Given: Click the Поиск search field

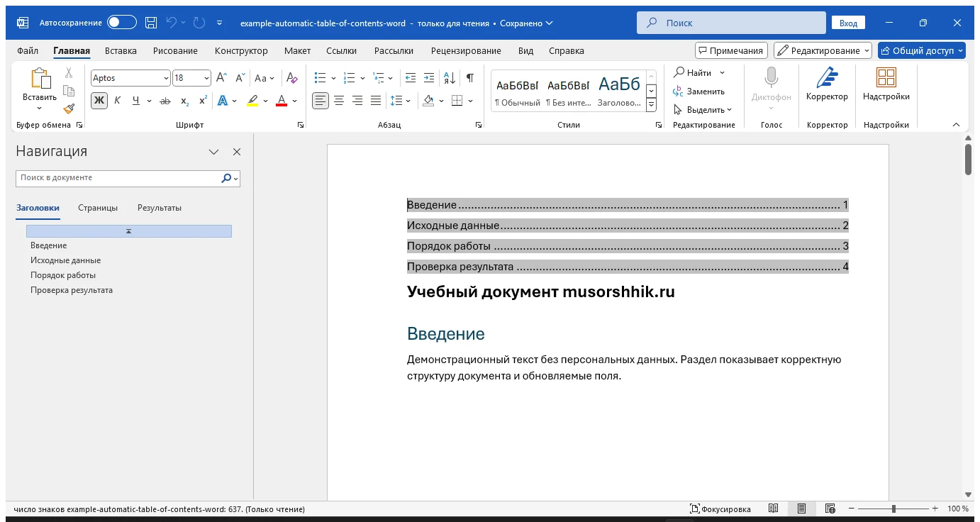Looking at the screenshot, I should pos(731,23).
